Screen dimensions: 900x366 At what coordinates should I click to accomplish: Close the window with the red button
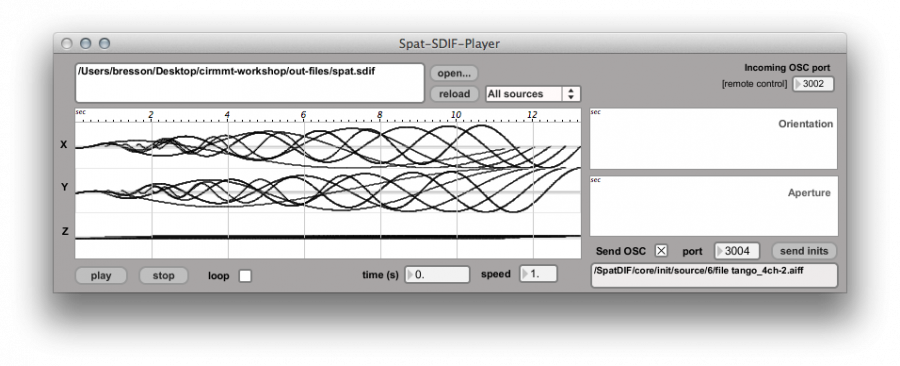pyautogui.click(x=67, y=44)
